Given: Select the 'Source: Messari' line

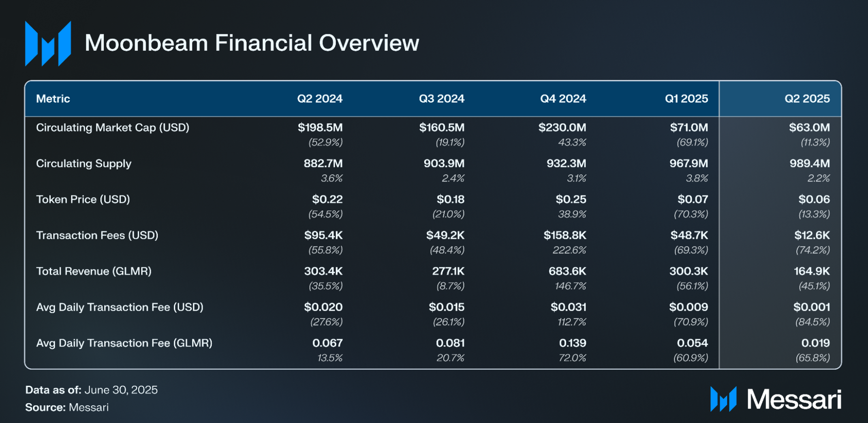Looking at the screenshot, I should [x=67, y=408].
